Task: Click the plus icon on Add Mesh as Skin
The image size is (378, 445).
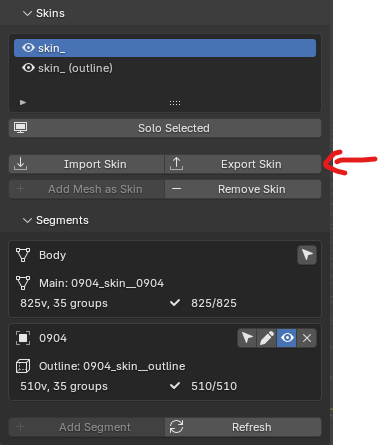Action: coord(21,189)
